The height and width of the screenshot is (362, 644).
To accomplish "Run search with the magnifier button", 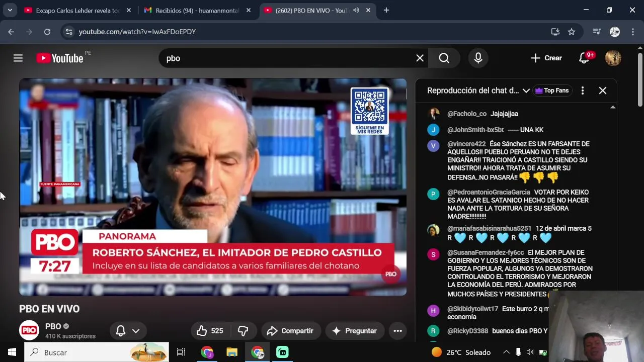I will 444,58.
